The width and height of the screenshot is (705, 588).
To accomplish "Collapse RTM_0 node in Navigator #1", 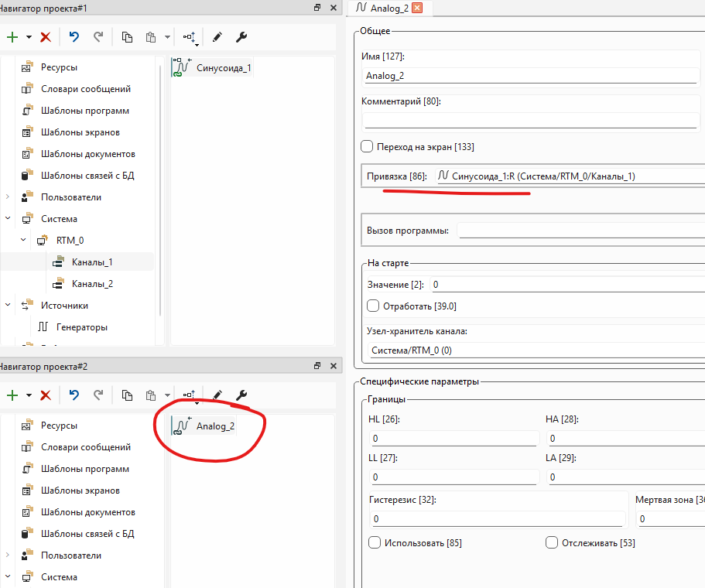I will tap(23, 240).
